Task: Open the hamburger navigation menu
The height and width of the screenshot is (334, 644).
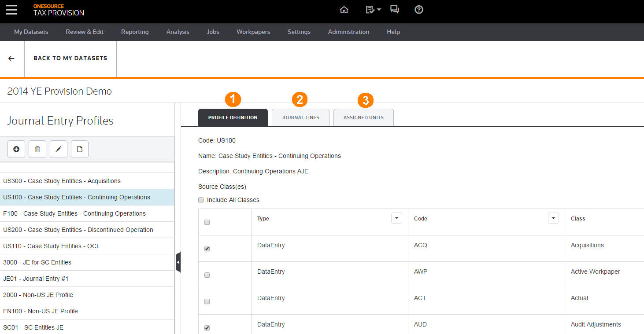Action: 11,10
